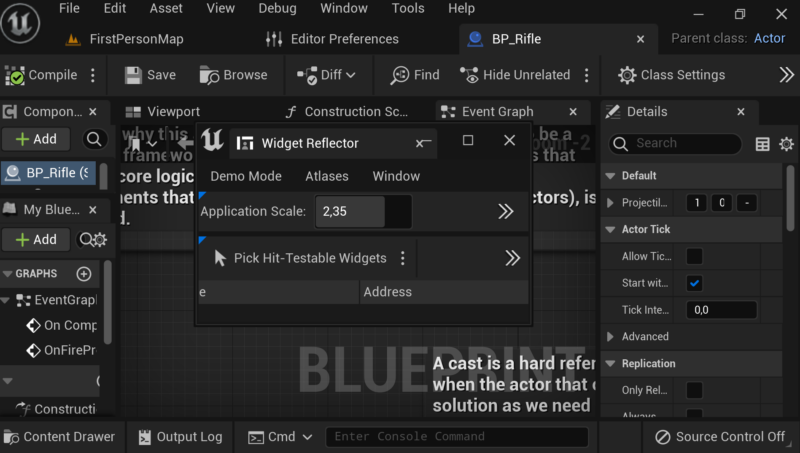800x453 pixels.
Task: Click Source Control Off button
Action: 719,436
